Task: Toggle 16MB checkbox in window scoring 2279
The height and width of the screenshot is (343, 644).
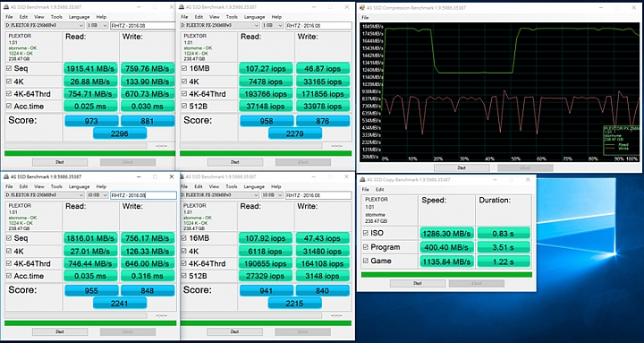Action: click(184, 68)
